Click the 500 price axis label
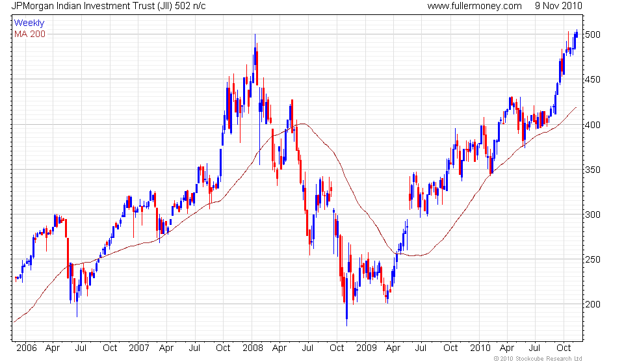Screen dimensions: 637x364 pos(593,34)
